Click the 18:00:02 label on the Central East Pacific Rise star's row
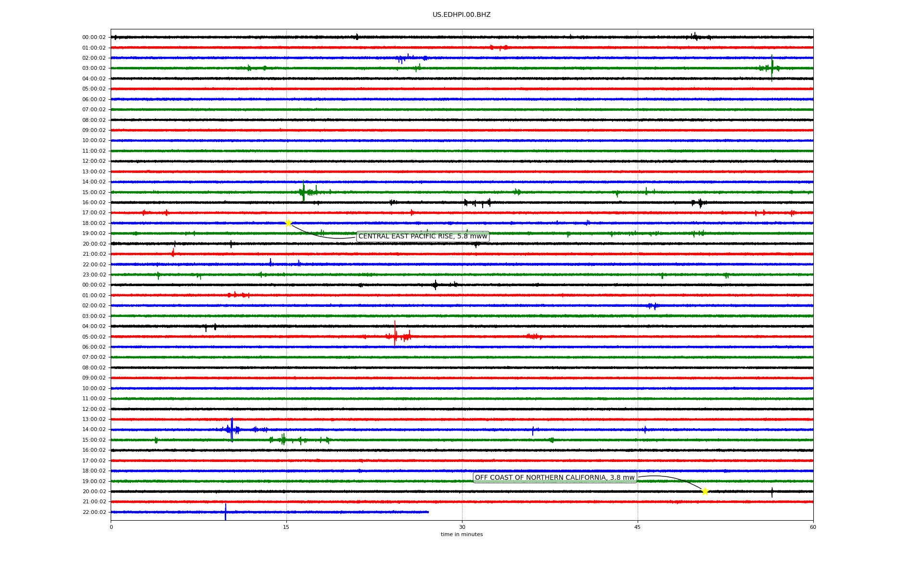The height and width of the screenshot is (578, 924). click(x=94, y=223)
